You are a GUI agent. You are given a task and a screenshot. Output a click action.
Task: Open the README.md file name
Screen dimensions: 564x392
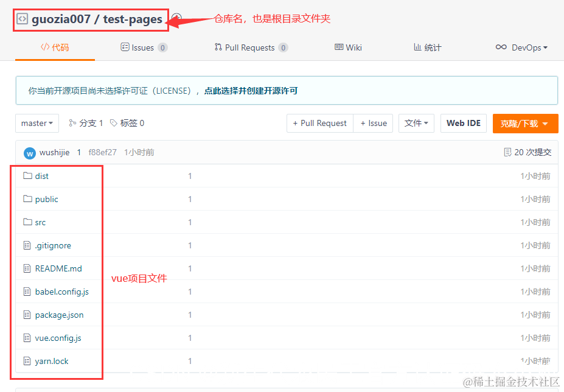tap(58, 268)
